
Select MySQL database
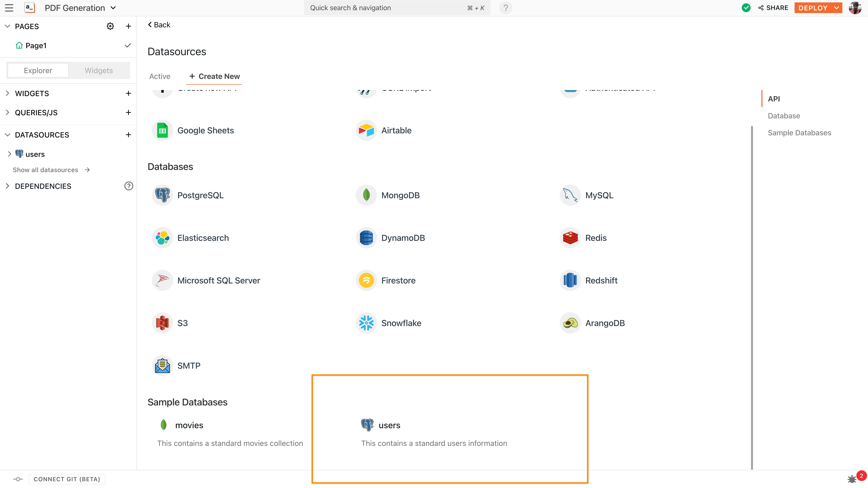587,195
